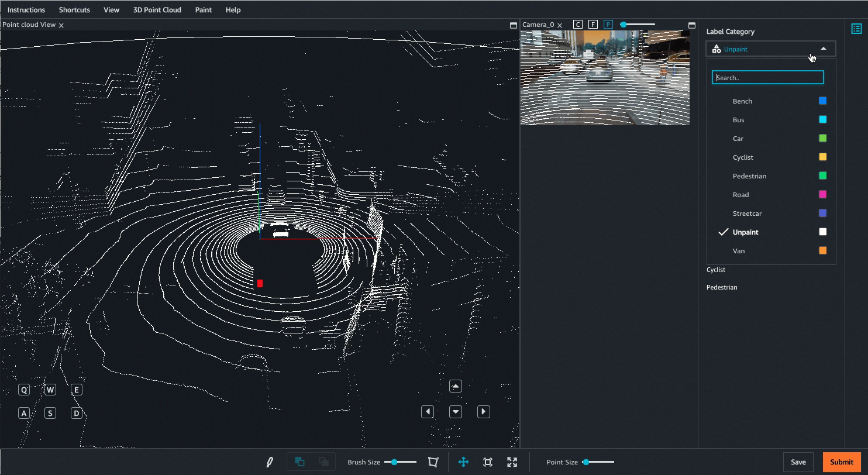This screenshot has height=475, width=868.
Task: Click the maximize icon on the Camera_0 view
Action: 691,25
